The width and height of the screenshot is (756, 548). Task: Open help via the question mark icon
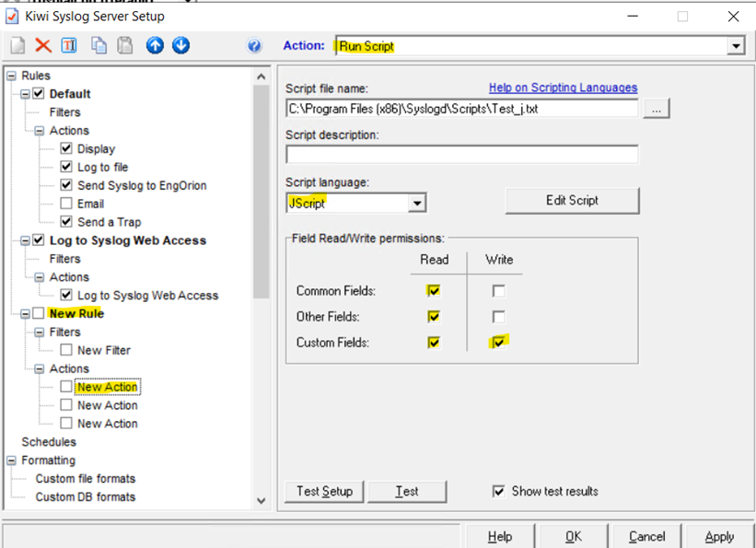pos(254,46)
